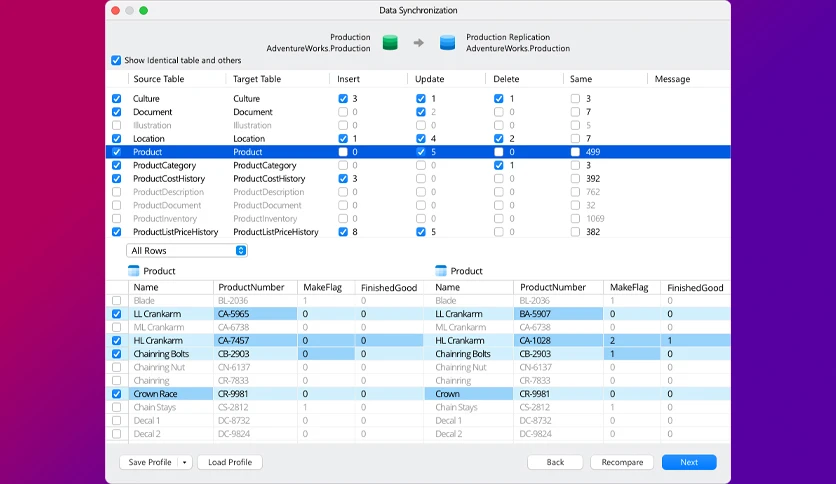The height and width of the screenshot is (484, 836).
Task: Enable the ProductInventory table checkbox
Action: 116,219
